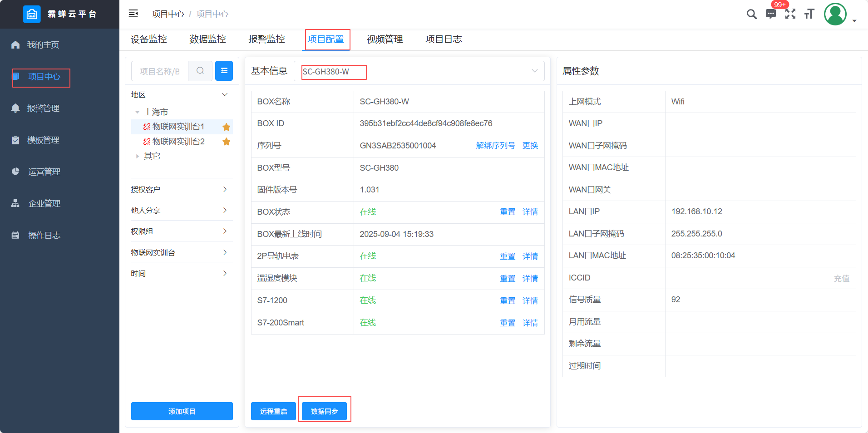
Task: Click the blue list view icon button
Action: click(224, 71)
